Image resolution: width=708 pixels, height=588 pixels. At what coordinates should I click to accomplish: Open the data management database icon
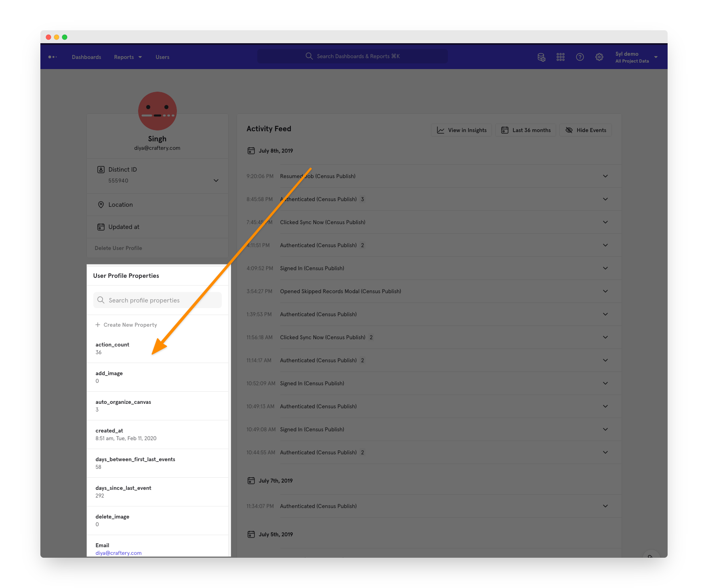pos(541,57)
